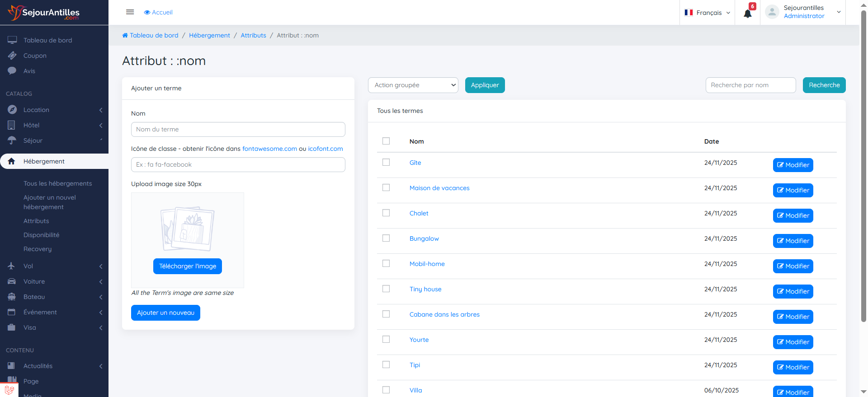
Task: Click the Visa briefcase icon
Action: [12, 327]
